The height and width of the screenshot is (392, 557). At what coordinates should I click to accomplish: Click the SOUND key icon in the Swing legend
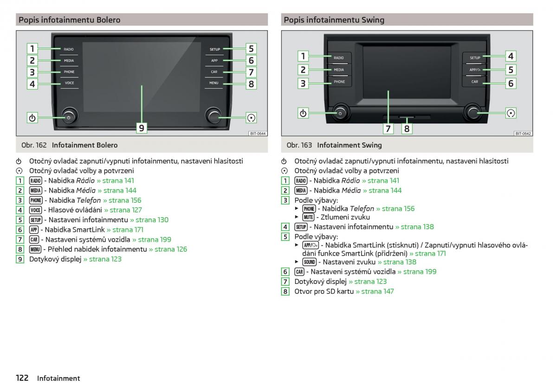tap(310, 262)
